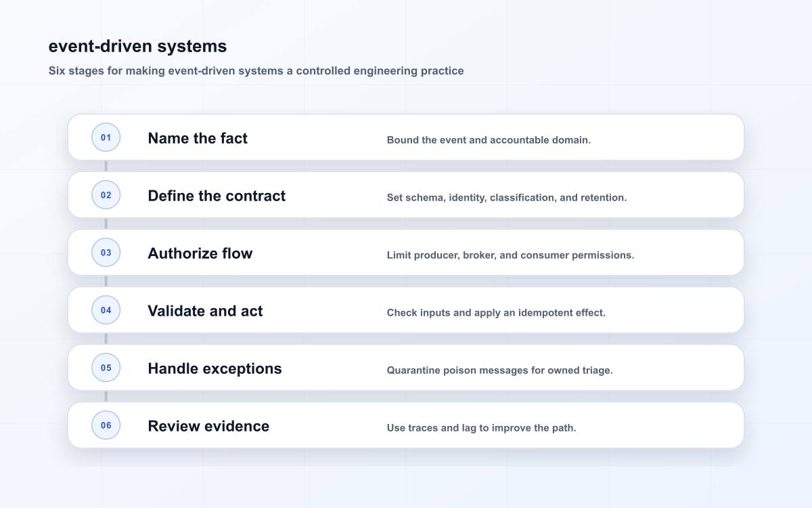
Task: Click the 'Review evidence' stage title
Action: click(208, 426)
